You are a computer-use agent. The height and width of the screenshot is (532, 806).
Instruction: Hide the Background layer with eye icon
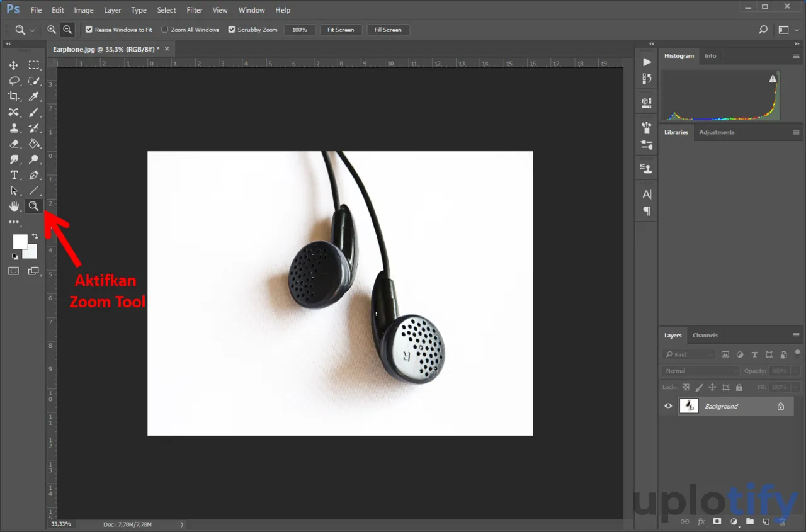click(668, 406)
